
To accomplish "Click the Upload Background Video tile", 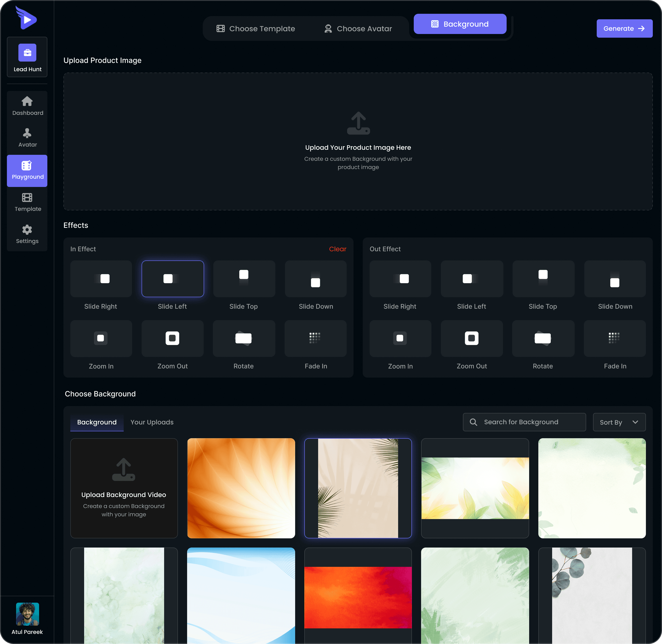I will pyautogui.click(x=124, y=488).
